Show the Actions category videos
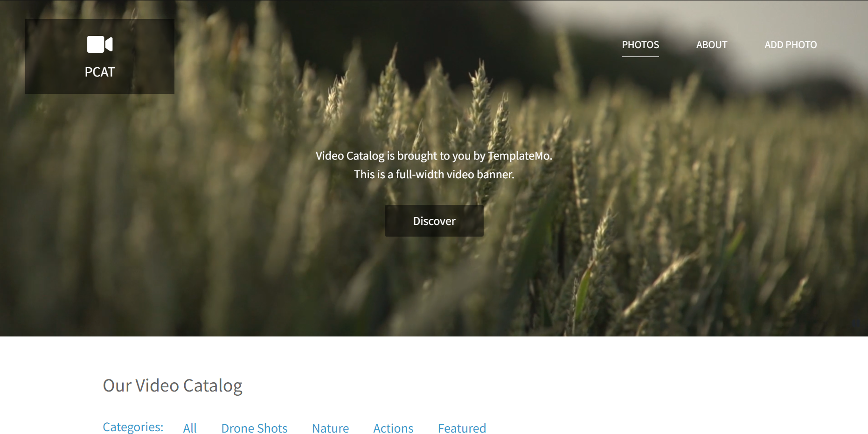868x434 pixels. pyautogui.click(x=393, y=428)
